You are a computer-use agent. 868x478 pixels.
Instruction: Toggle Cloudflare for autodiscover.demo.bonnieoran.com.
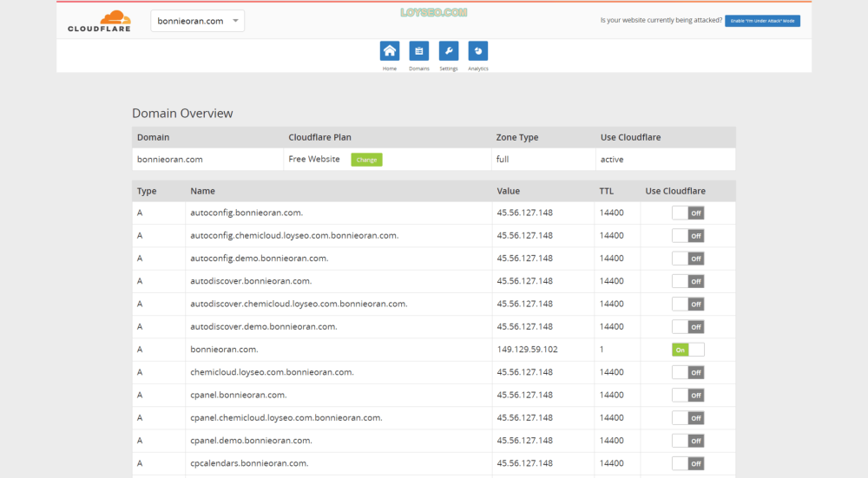tap(688, 327)
